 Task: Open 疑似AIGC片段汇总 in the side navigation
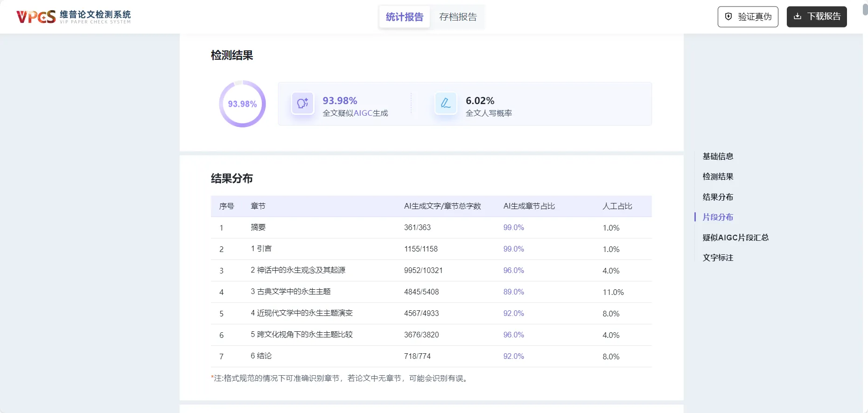(735, 238)
